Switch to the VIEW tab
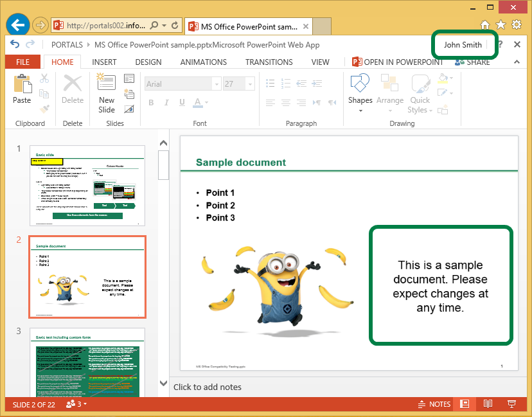 pyautogui.click(x=320, y=62)
